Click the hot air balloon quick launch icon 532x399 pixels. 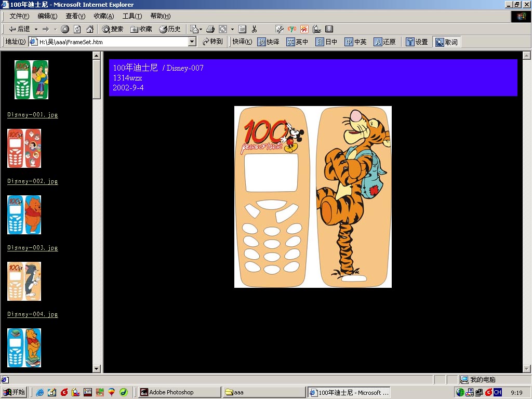tap(111, 392)
